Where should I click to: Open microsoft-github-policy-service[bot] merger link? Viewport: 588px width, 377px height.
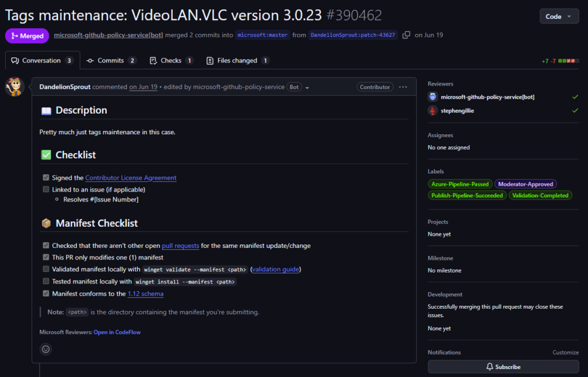pyautogui.click(x=109, y=35)
